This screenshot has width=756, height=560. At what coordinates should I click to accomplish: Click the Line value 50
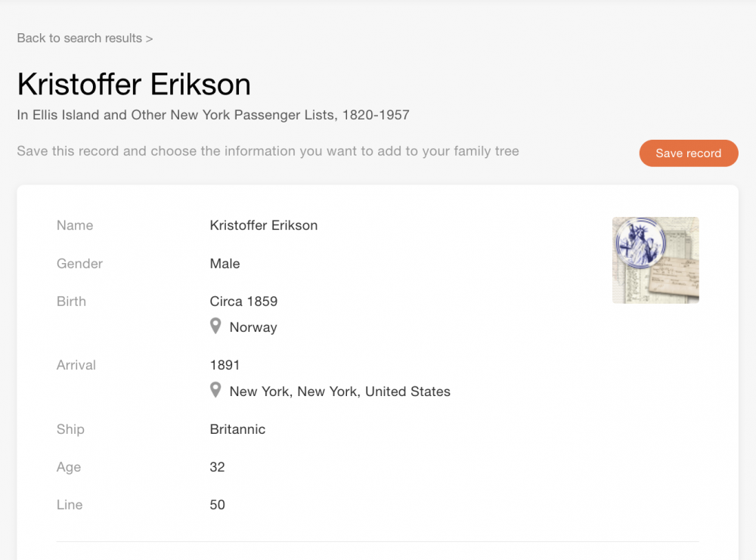217,505
